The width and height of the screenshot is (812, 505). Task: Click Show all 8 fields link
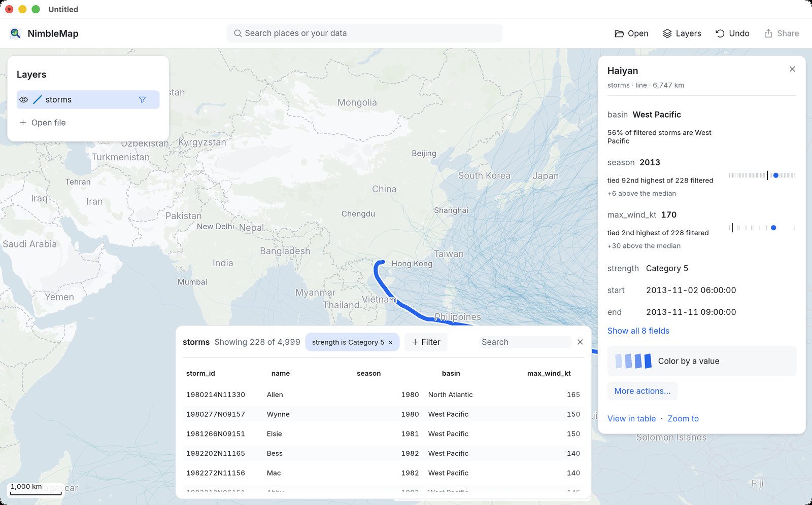tap(638, 331)
